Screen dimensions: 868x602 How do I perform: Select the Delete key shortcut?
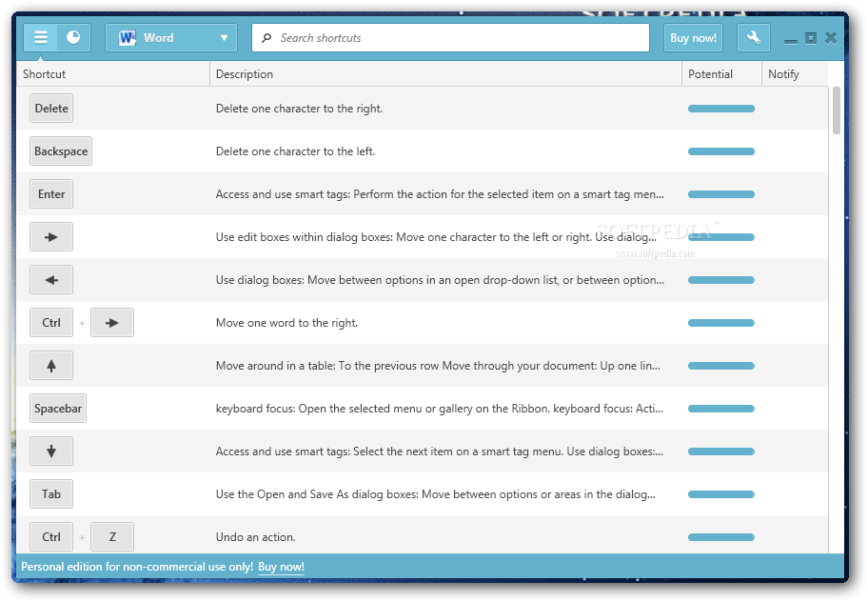tap(51, 109)
